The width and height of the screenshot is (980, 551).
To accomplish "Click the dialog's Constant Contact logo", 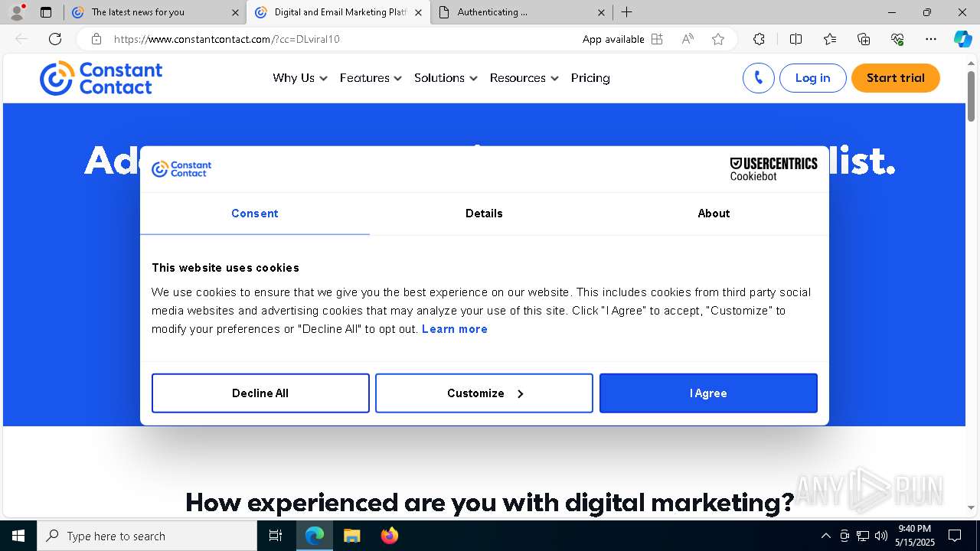I will pos(181,169).
